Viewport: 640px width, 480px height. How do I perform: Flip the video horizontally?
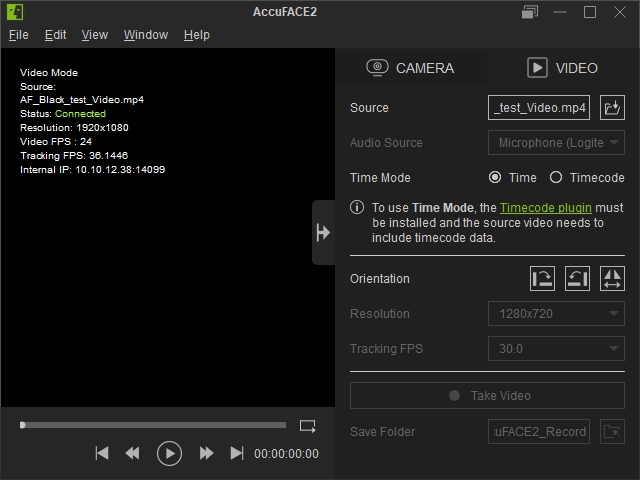(612, 278)
